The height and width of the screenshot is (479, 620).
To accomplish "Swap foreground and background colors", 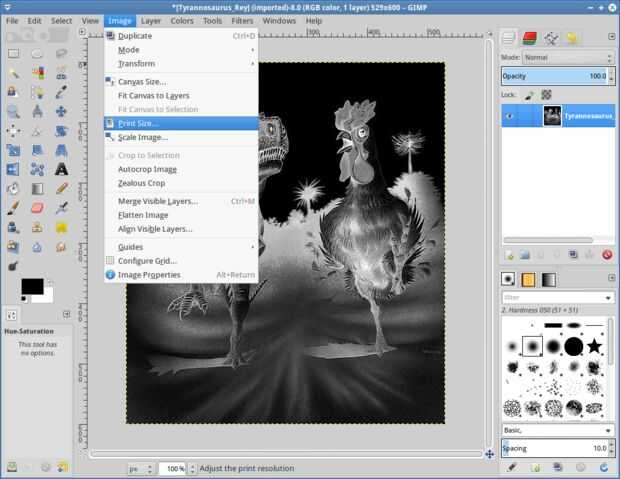I will (49, 283).
